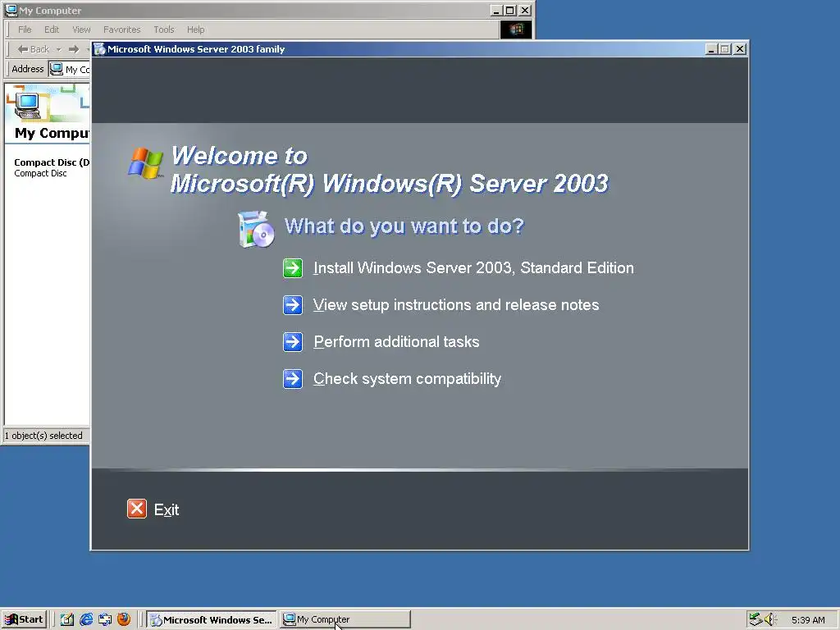This screenshot has height=630, width=840.
Task: Click the setup CD box icon beside heading
Action: tap(256, 230)
